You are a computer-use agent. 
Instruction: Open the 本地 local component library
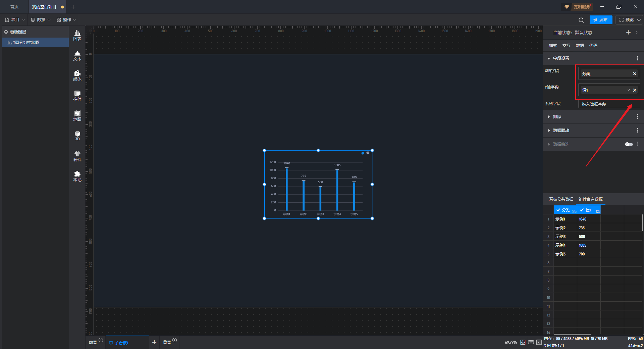point(77,176)
